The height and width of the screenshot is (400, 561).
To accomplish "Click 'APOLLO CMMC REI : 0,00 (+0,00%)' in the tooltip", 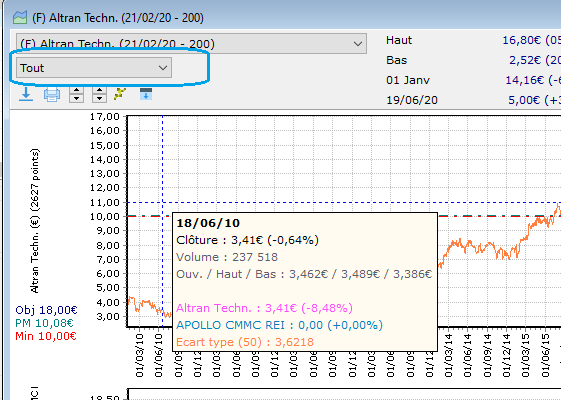I will [279, 325].
